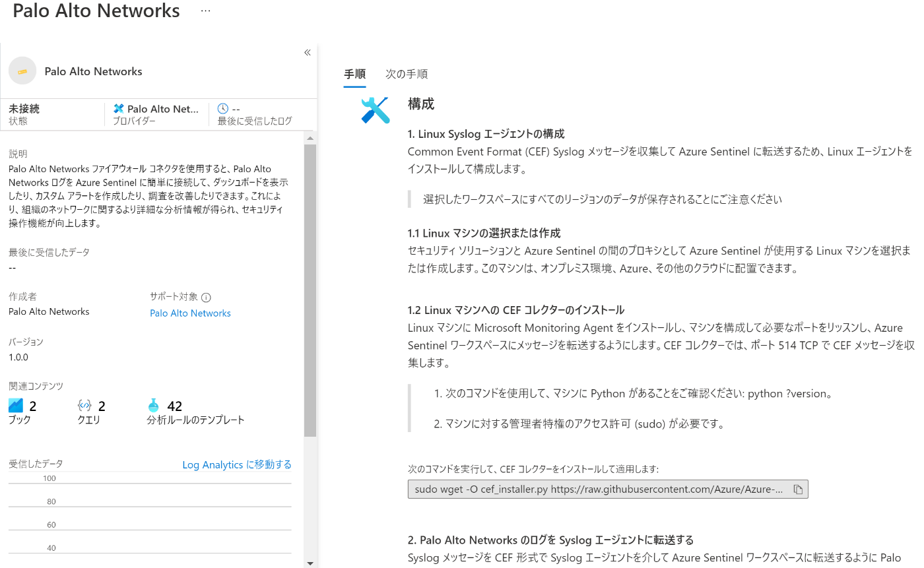Click the Palo Alto Net... provider name
The image size is (924, 568).
163,109
